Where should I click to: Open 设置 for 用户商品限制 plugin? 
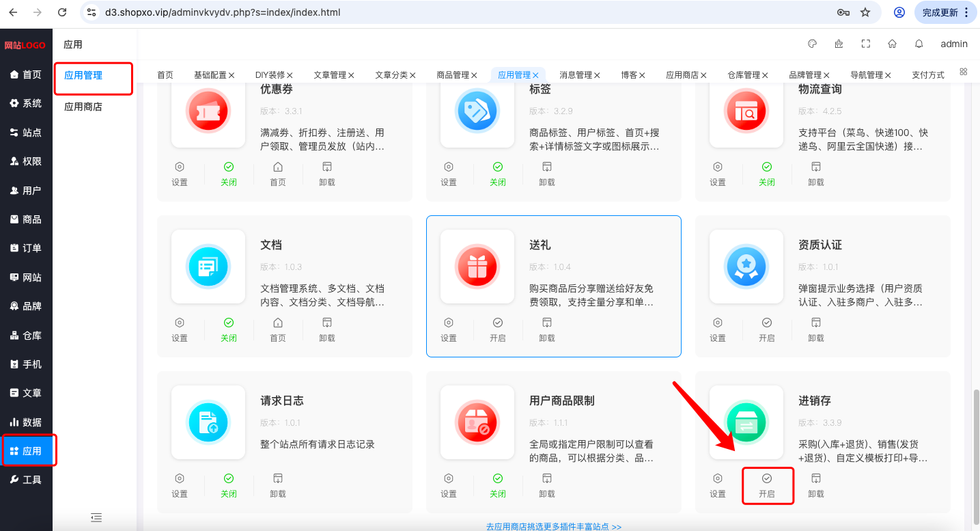pyautogui.click(x=449, y=485)
